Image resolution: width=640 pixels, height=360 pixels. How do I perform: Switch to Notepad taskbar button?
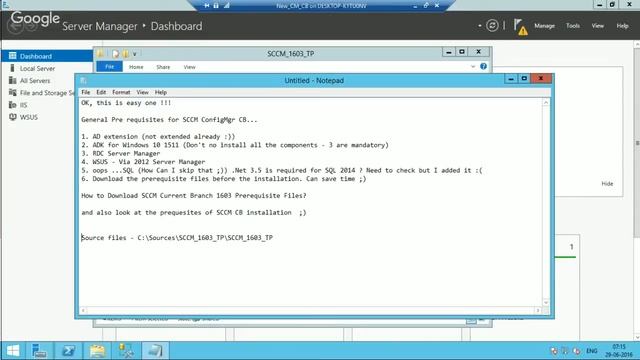155,351
